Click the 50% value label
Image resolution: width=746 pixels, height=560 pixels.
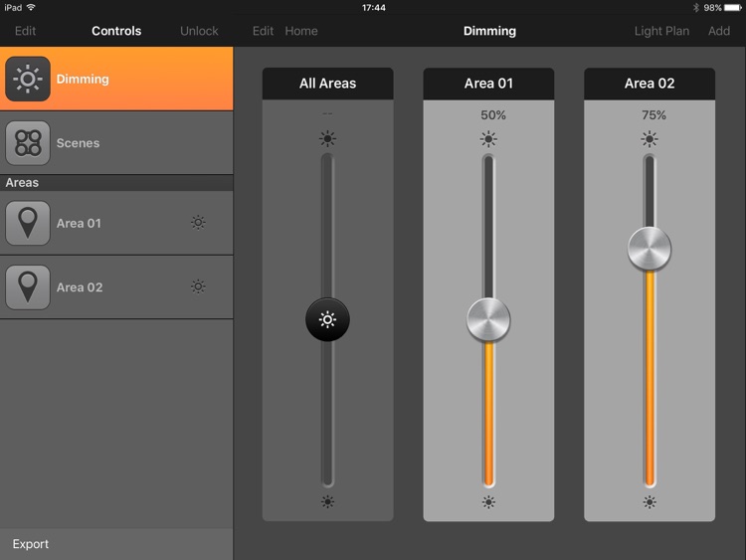coord(493,115)
